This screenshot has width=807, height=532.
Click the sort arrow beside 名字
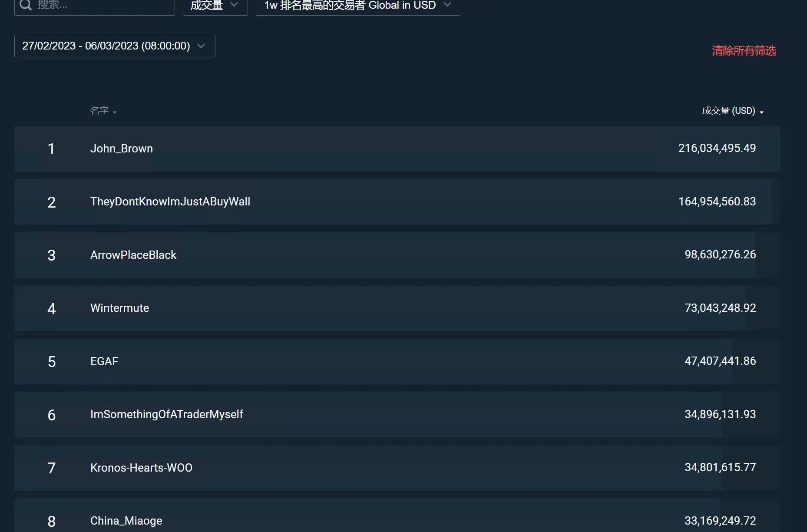coord(115,112)
